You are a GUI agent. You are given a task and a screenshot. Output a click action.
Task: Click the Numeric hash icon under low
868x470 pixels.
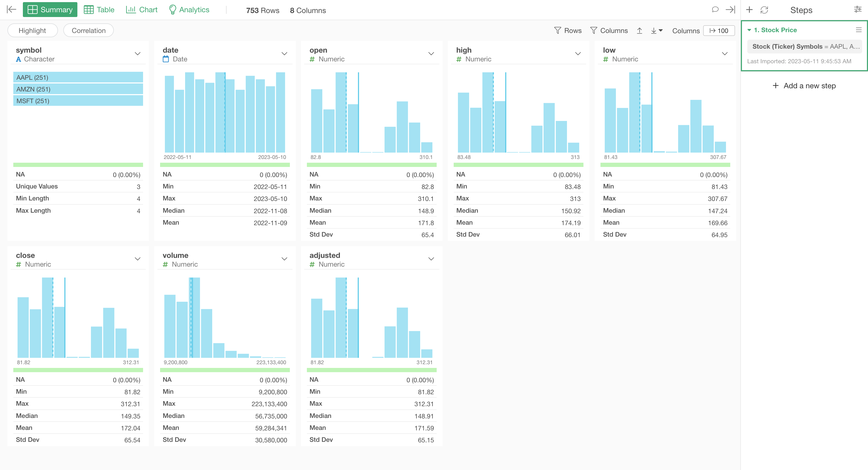point(606,59)
